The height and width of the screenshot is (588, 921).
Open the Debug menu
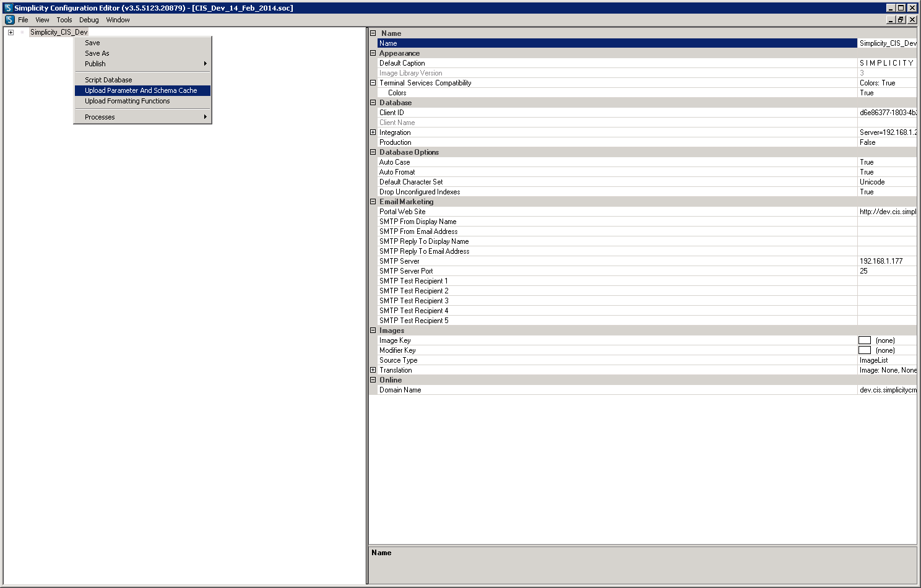point(89,20)
